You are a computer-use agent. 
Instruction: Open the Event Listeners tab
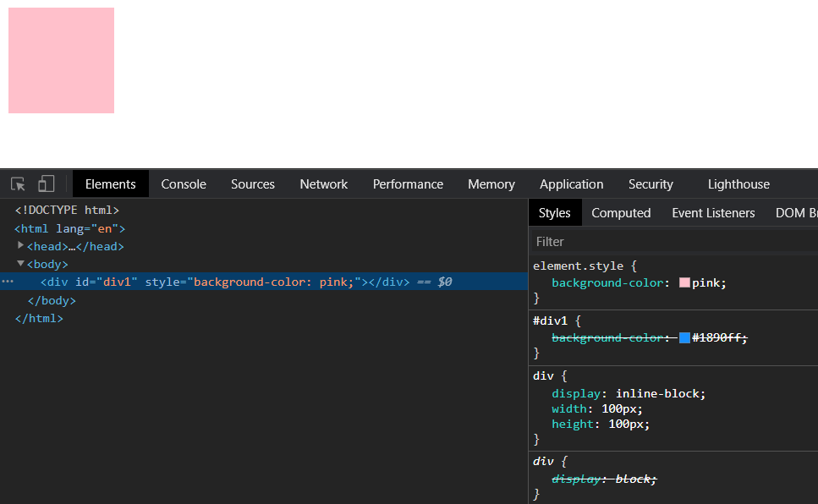coord(713,213)
